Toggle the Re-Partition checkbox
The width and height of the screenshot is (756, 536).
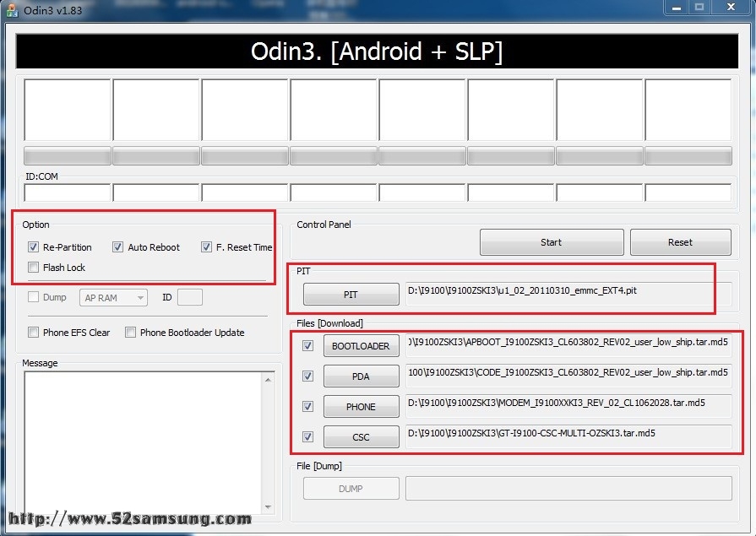[33, 247]
